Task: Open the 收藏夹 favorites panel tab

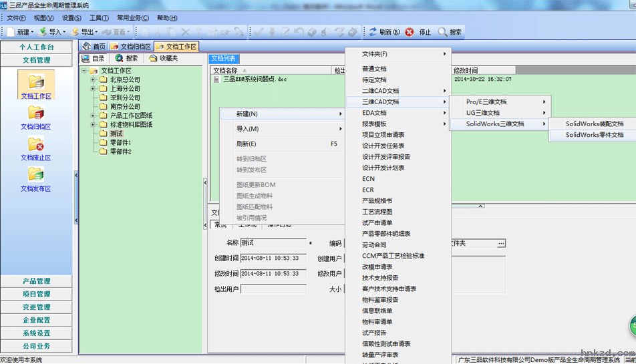Action: click(x=163, y=59)
